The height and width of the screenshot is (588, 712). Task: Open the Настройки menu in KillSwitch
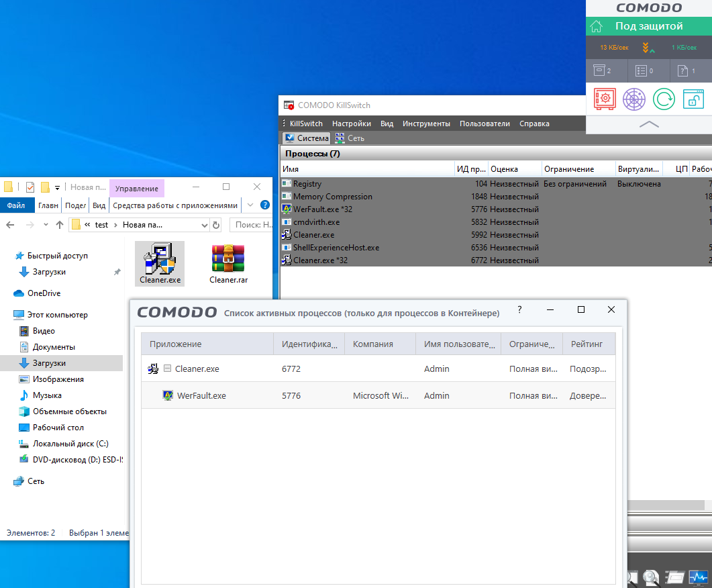[x=352, y=124]
